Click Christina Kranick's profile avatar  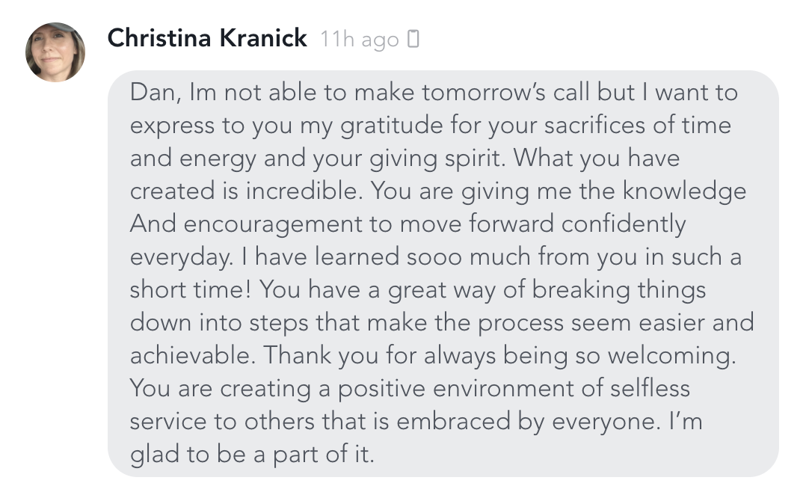55,52
